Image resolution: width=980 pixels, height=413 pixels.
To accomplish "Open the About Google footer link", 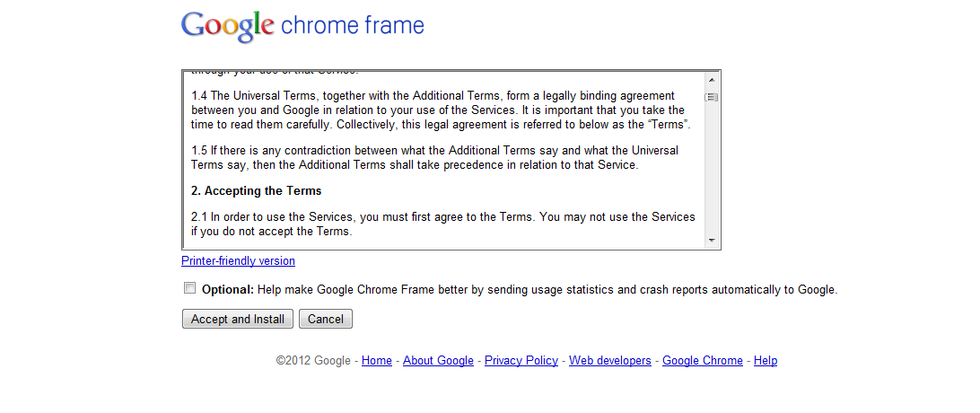I will click(438, 361).
